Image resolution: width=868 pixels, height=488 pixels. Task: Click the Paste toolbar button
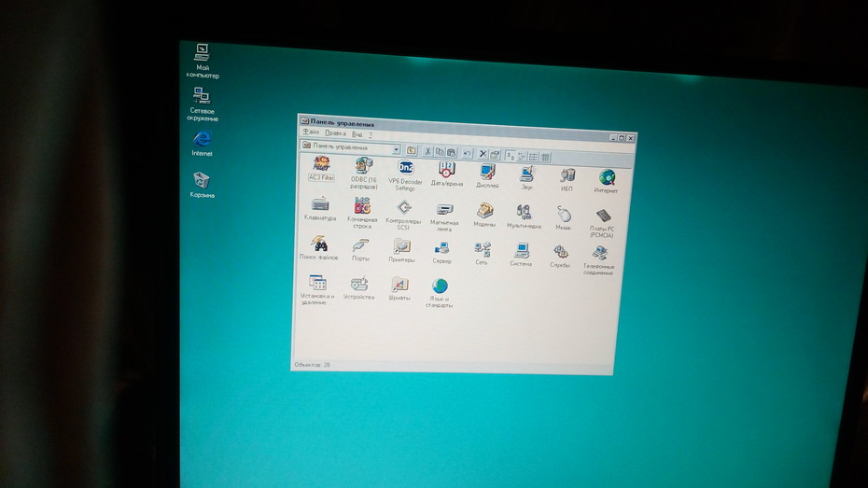tap(452, 152)
